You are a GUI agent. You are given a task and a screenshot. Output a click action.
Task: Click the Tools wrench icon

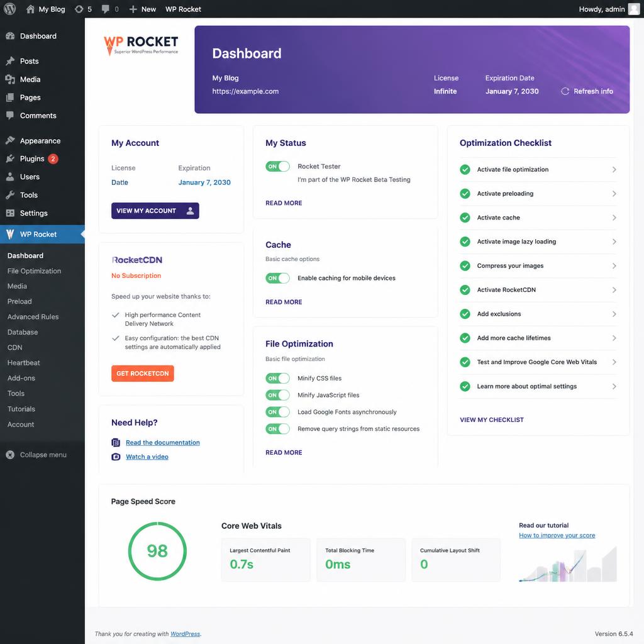tap(10, 195)
